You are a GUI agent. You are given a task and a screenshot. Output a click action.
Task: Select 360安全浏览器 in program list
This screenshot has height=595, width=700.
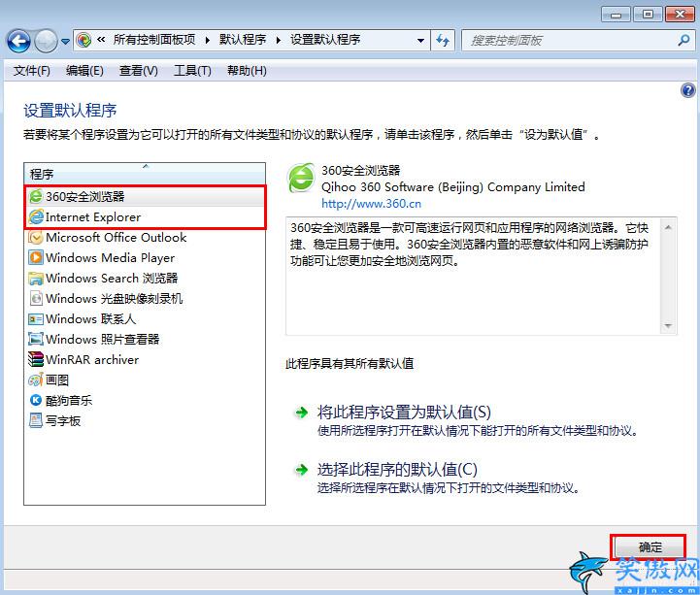click(145, 196)
